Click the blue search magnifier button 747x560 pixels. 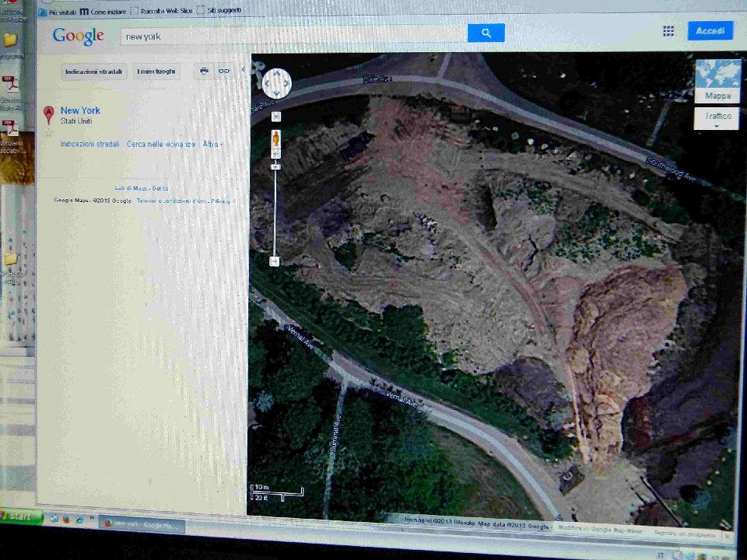point(486,33)
